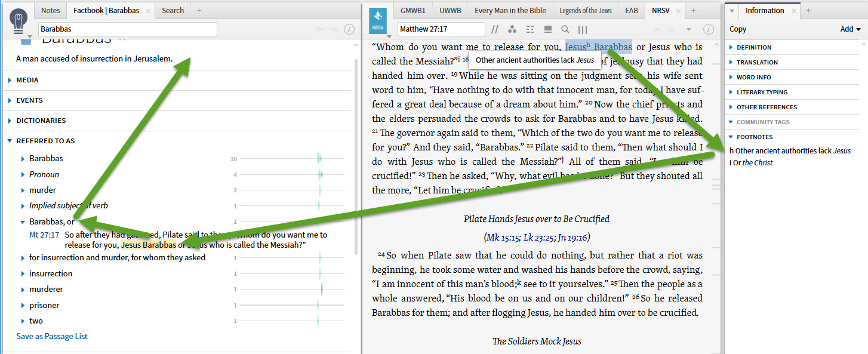Screen dimensions: 868x354
Task: Close the NRSV tab
Action: pos(679,11)
